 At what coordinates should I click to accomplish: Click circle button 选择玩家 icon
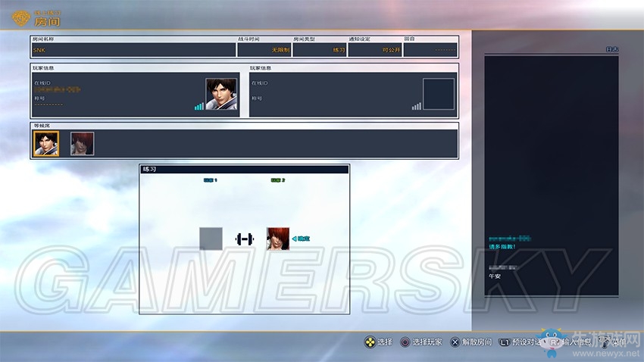tap(405, 342)
